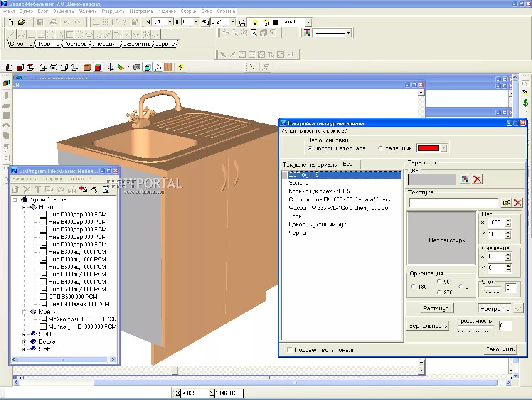Click the printer icon in library window toolbar
This screenshot has width=532, height=400.
(94, 190)
